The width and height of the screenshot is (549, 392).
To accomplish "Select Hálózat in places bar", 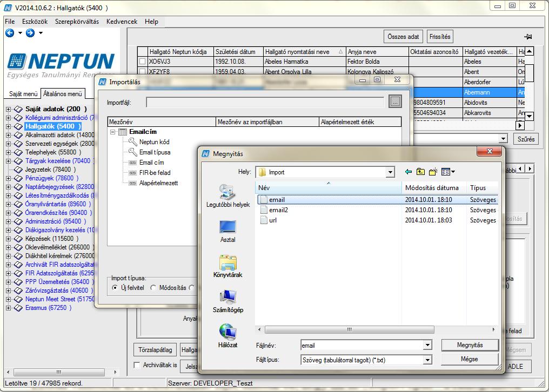I will point(228,336).
